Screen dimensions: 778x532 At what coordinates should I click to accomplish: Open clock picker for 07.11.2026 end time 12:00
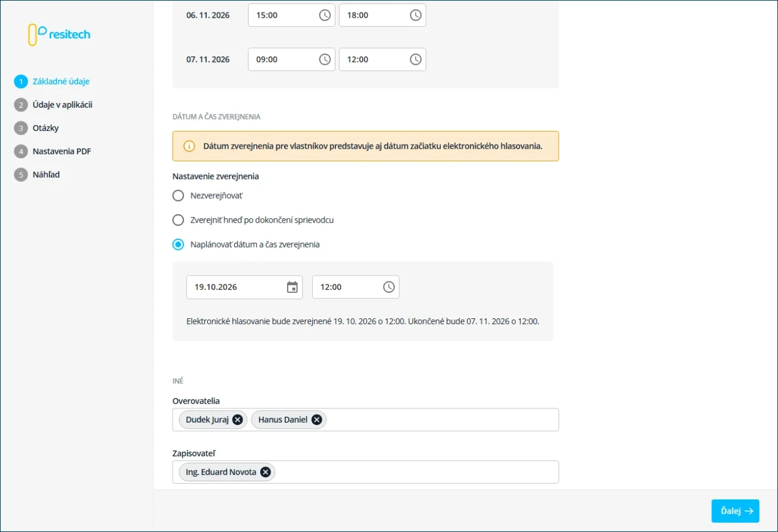pos(416,59)
